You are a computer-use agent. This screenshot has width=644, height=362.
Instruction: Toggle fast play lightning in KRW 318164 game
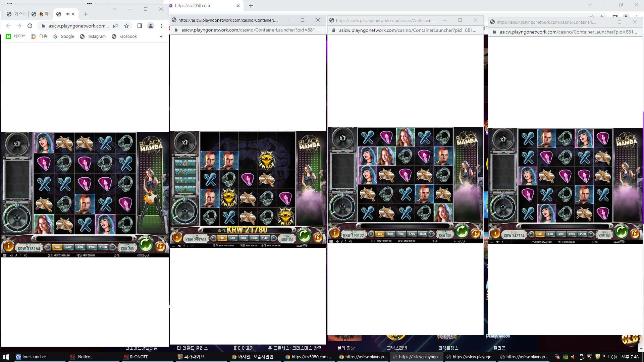16,255
